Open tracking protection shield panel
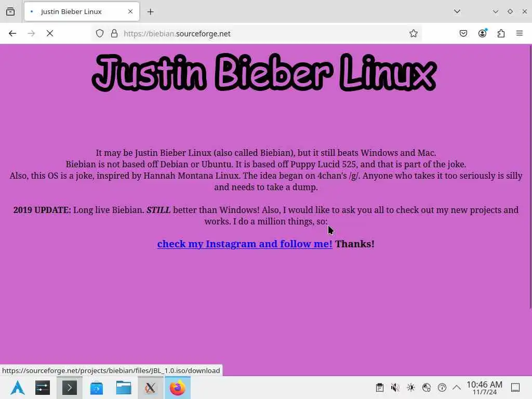 tap(99, 33)
